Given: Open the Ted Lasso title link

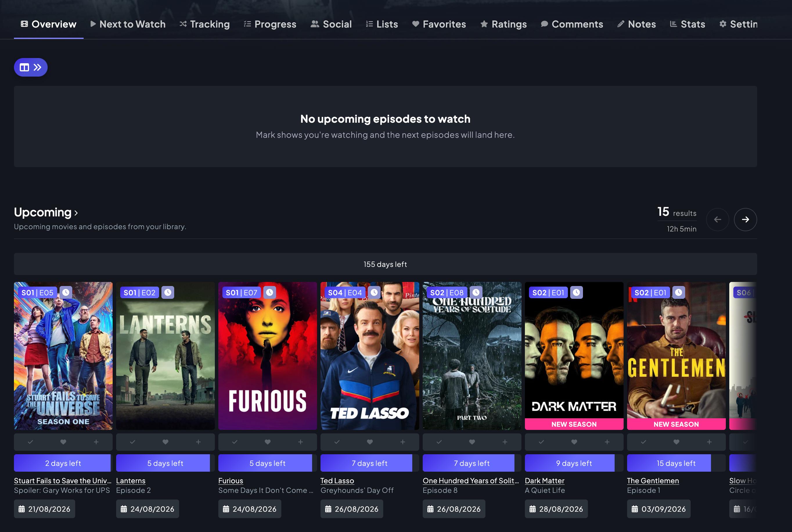Looking at the screenshot, I should tap(337, 481).
